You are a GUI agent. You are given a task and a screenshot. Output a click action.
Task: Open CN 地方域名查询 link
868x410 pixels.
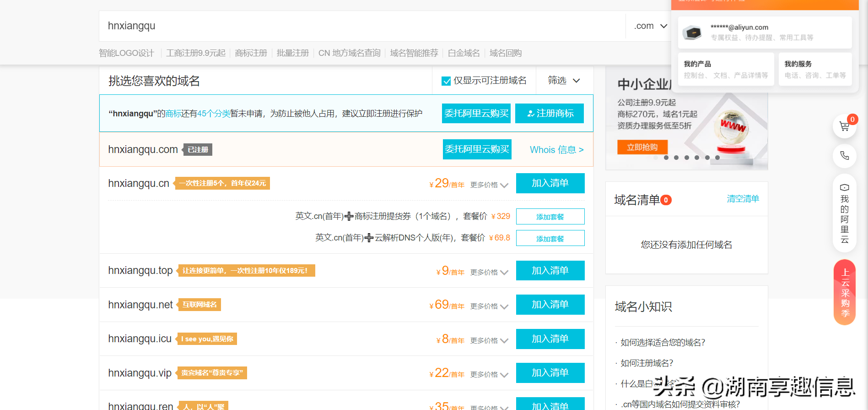(x=350, y=53)
